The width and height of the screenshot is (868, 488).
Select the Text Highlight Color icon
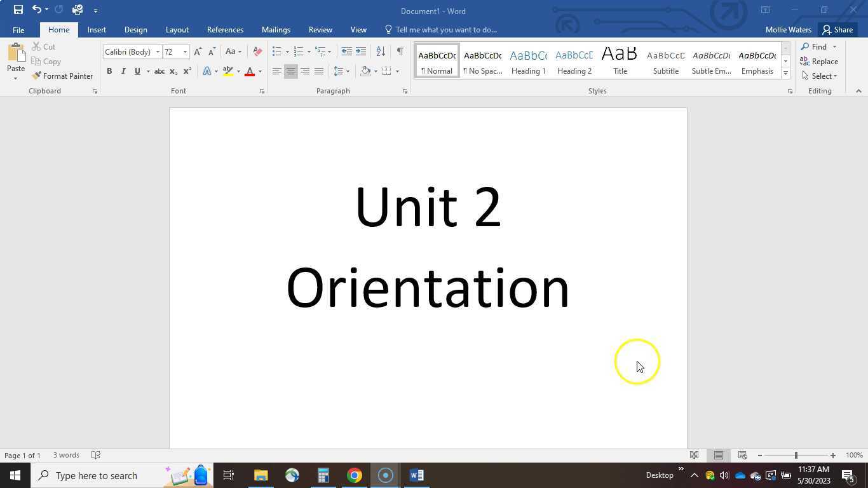(x=227, y=71)
